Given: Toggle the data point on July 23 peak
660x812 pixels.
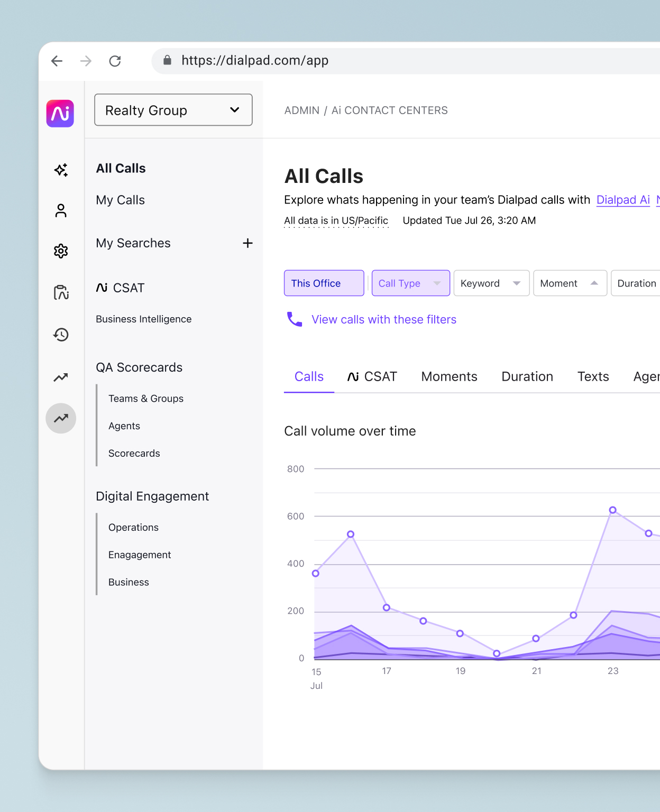Looking at the screenshot, I should point(613,510).
